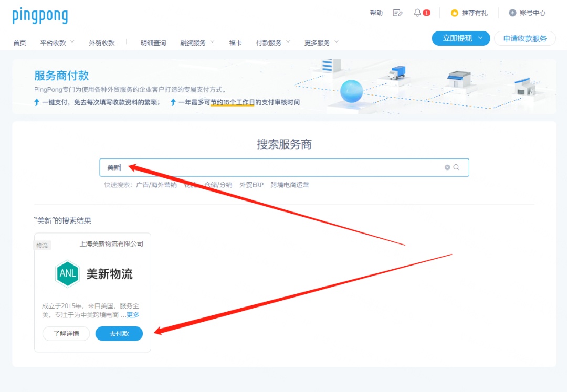Image resolution: width=567 pixels, height=392 pixels.
Task: Open the 更多服务 dropdown menu
Action: click(321, 43)
